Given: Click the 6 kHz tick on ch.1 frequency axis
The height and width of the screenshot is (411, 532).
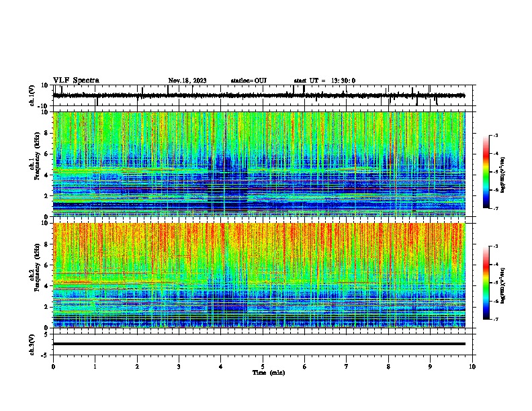Looking at the screenshot, I should pyautogui.click(x=46, y=154).
